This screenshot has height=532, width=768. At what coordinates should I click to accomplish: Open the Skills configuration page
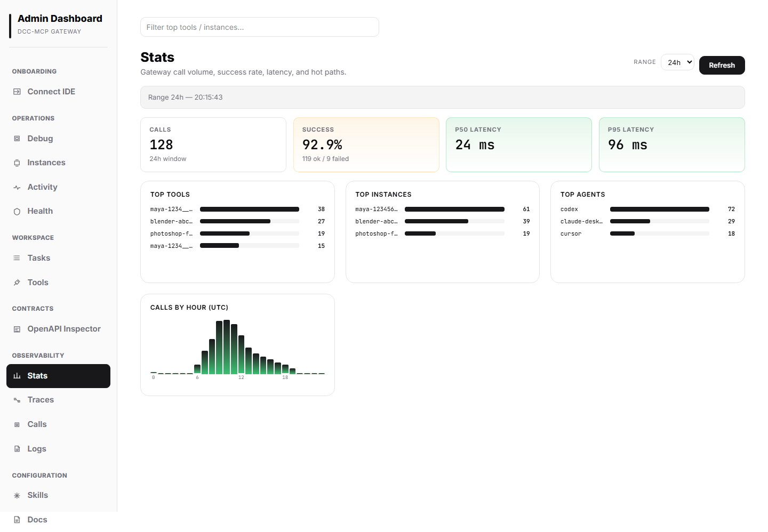[58, 495]
